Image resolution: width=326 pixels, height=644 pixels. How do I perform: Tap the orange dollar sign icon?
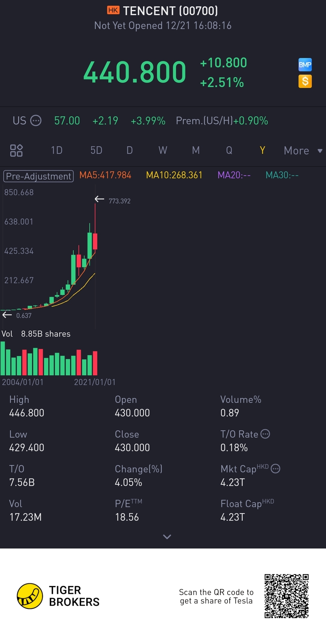[305, 81]
